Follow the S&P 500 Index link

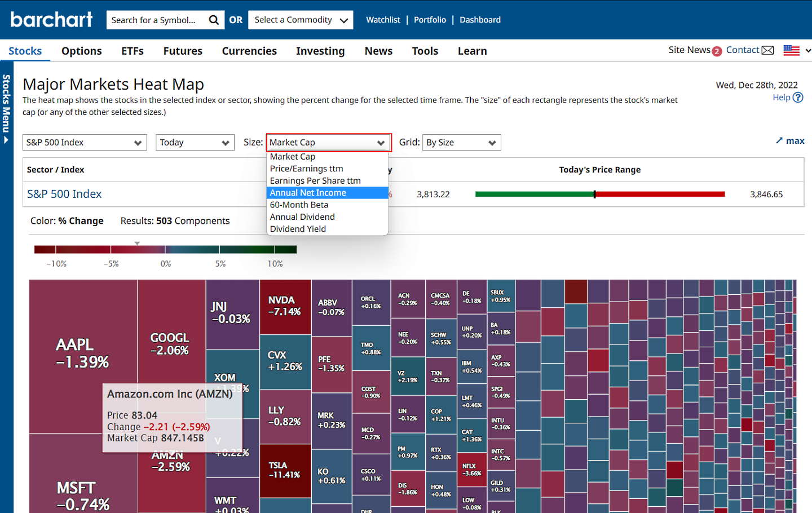click(x=64, y=194)
